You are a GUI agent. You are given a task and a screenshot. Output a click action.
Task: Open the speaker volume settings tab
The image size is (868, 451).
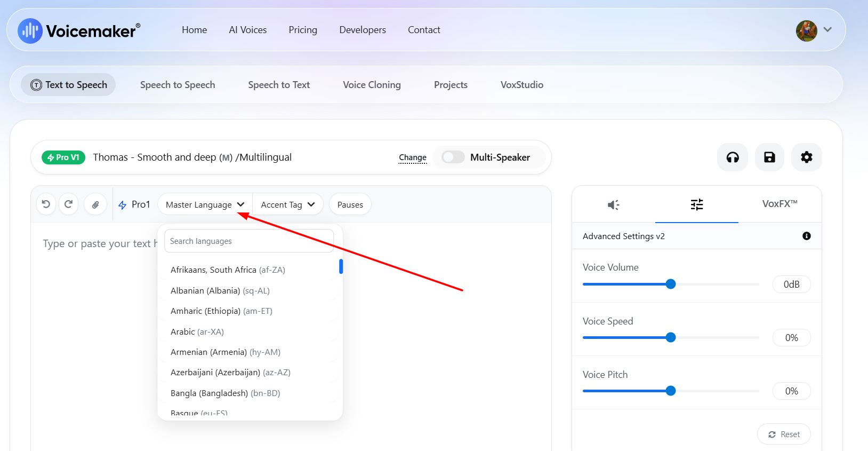coord(614,204)
